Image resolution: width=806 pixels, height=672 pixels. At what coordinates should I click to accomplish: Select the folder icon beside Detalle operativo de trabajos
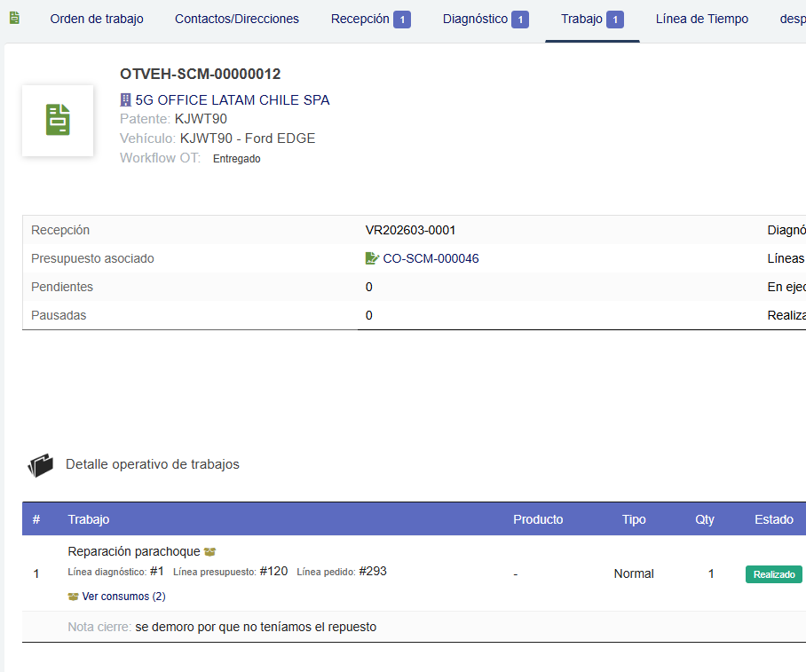click(41, 462)
